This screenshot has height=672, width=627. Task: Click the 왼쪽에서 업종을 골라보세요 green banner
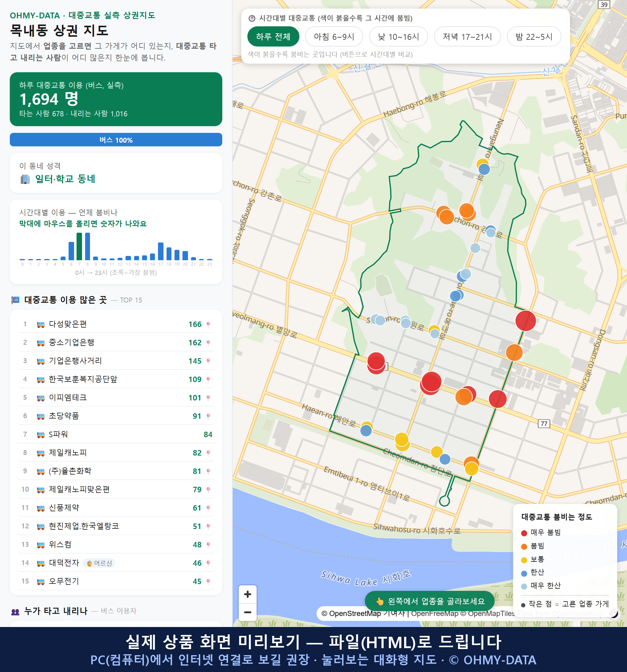[430, 601]
